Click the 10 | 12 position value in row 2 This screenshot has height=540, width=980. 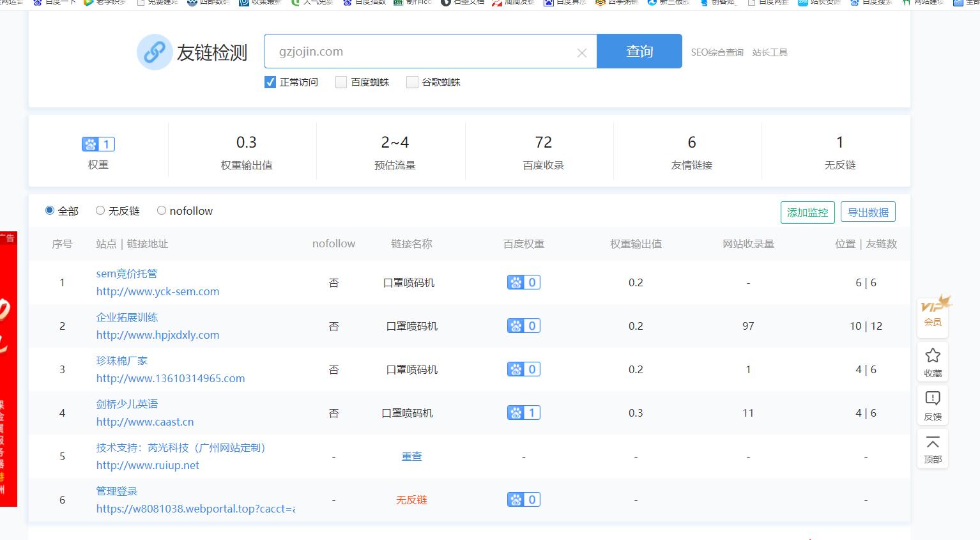pyautogui.click(x=866, y=326)
